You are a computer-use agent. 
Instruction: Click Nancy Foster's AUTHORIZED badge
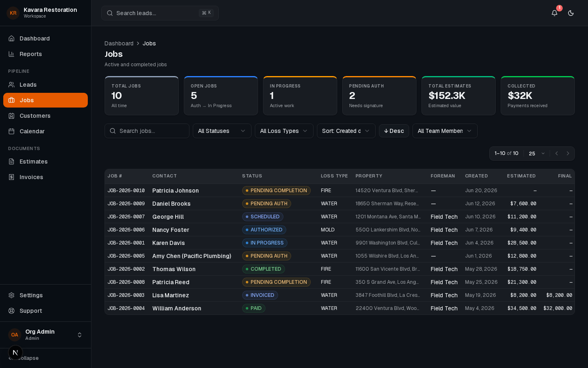[264, 230]
